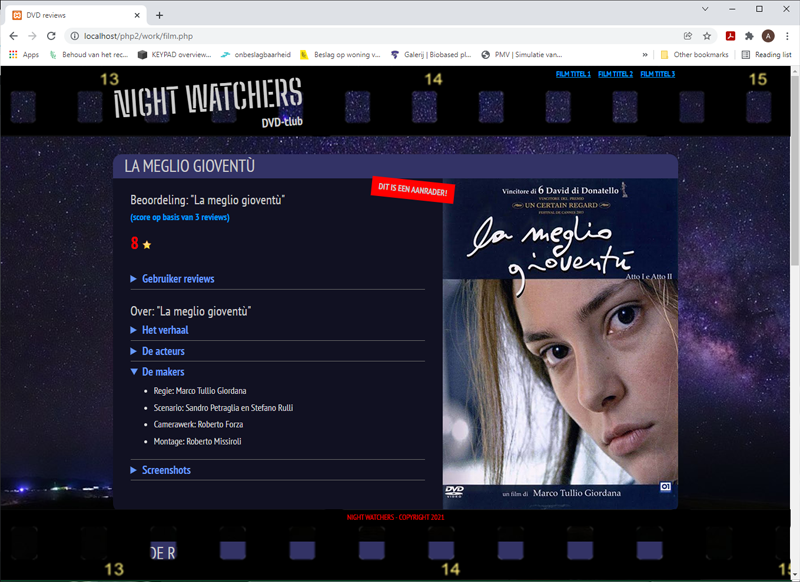This screenshot has width=800, height=582.
Task: Open the Apps grid shortcut
Action: pyautogui.click(x=24, y=55)
